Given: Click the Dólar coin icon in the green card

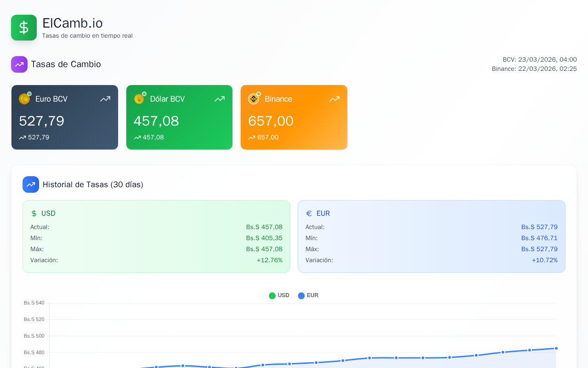Looking at the screenshot, I should (139, 99).
